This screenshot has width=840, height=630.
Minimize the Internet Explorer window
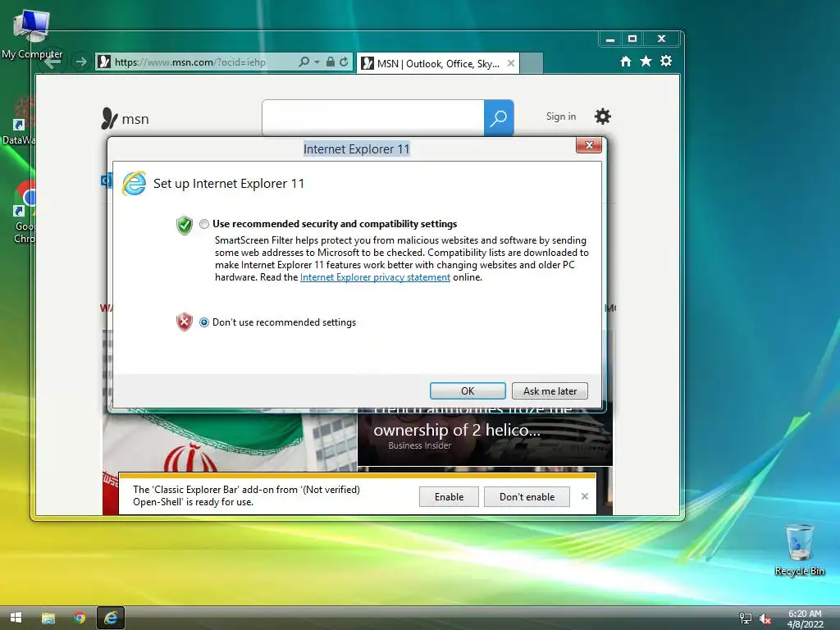(610, 39)
